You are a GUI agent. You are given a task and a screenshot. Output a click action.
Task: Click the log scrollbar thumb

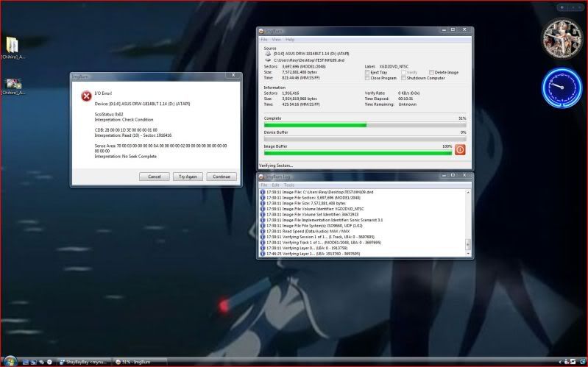click(x=468, y=244)
